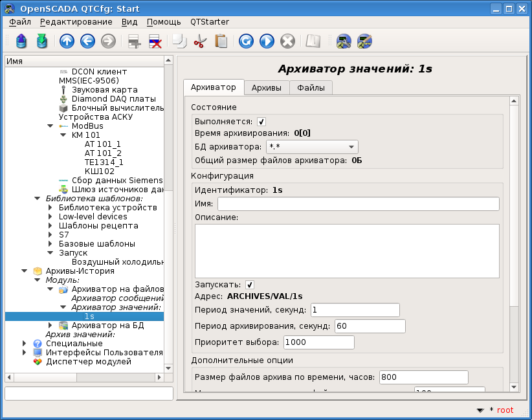Refresh the page with the circular arrow icon
This screenshot has height=420, width=532.
[x=246, y=41]
